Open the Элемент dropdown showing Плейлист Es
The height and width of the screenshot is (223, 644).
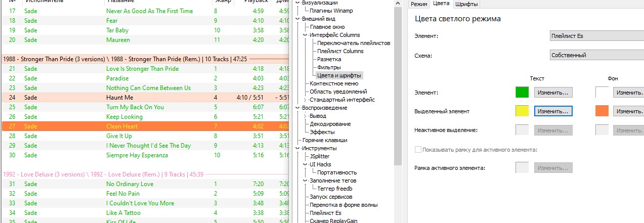[596, 36]
